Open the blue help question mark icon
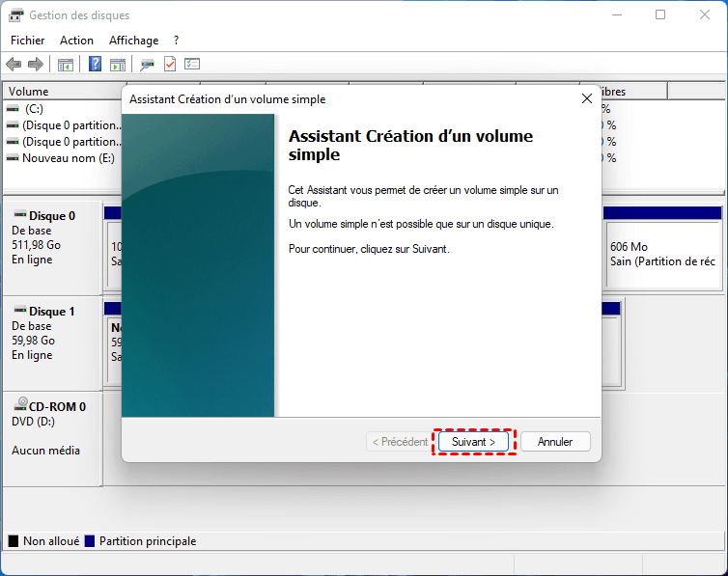Image resolution: width=728 pixels, height=576 pixels. [95, 64]
